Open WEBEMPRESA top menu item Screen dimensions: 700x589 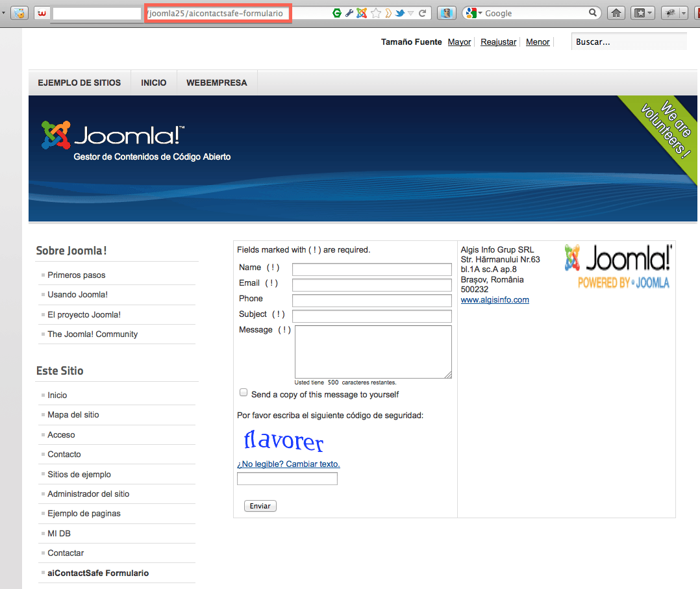(x=216, y=82)
